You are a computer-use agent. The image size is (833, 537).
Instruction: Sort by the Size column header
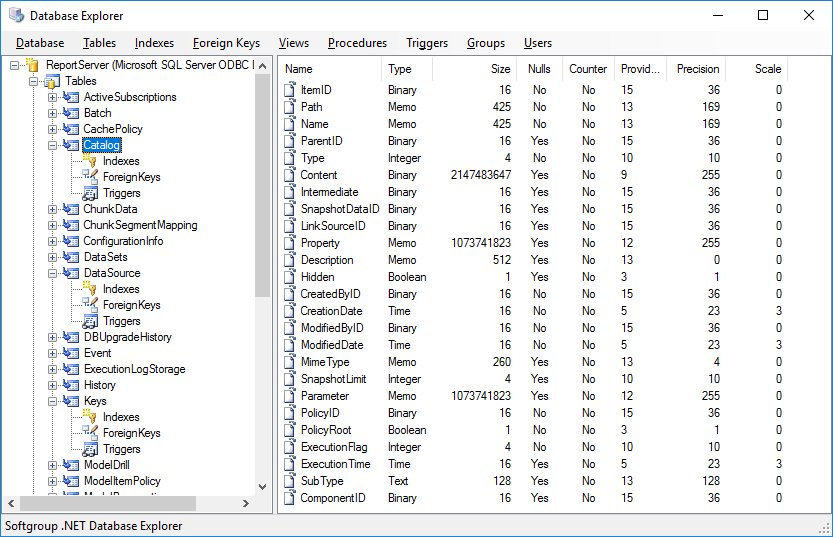click(473, 69)
